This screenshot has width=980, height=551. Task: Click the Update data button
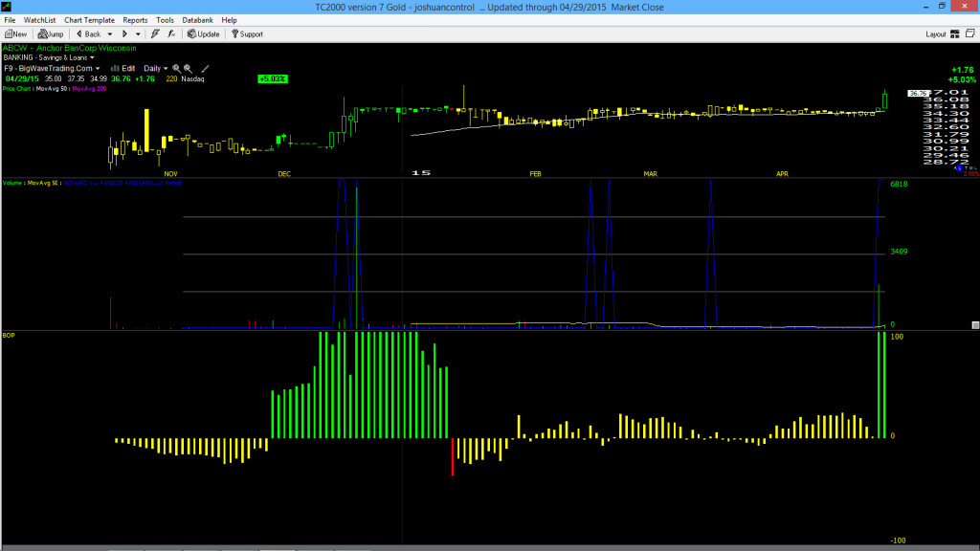[x=204, y=34]
